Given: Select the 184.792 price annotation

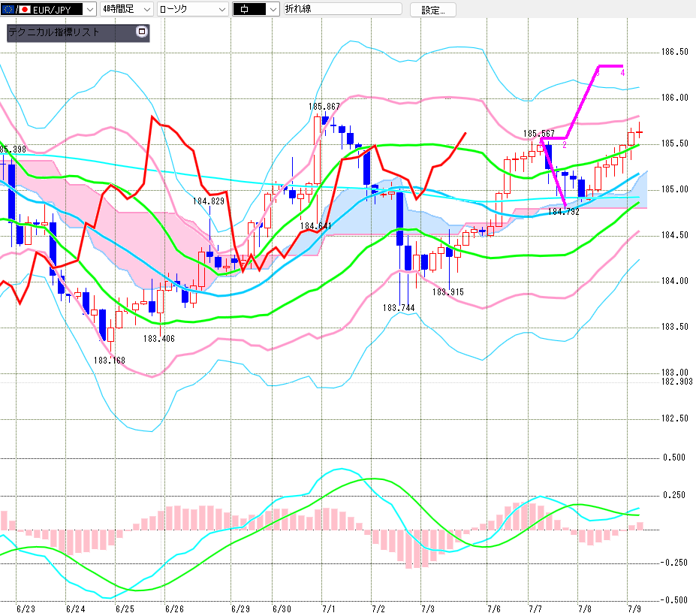Looking at the screenshot, I should pyautogui.click(x=564, y=212).
